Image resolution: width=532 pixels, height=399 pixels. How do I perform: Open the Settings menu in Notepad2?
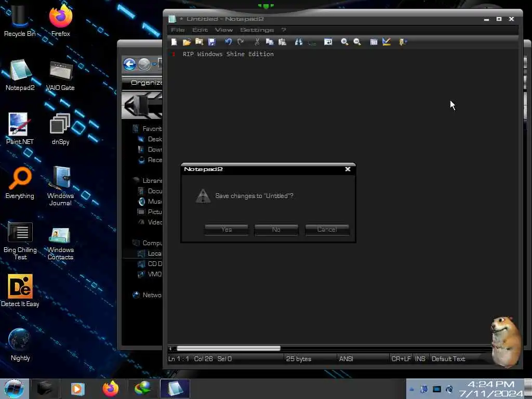pyautogui.click(x=257, y=30)
